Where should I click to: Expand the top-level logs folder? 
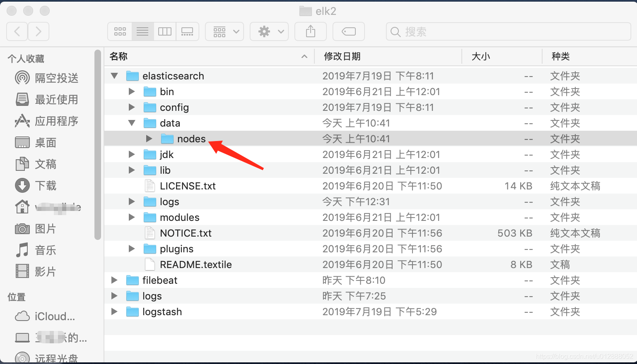[114, 296]
